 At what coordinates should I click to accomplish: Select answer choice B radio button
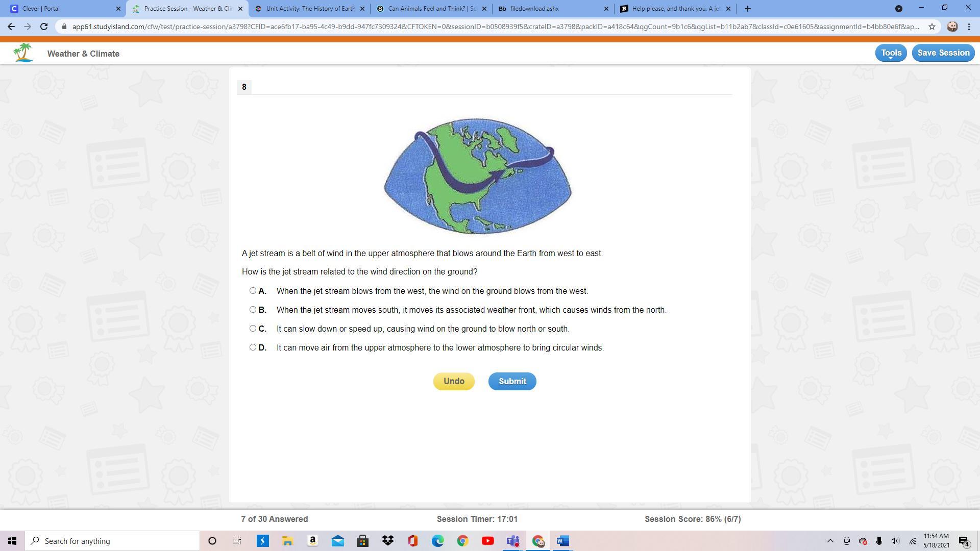click(253, 310)
